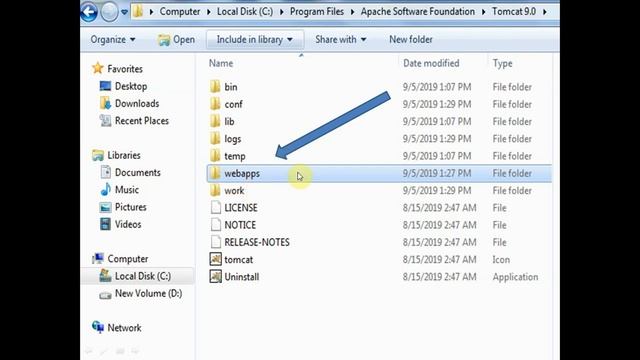This screenshot has height=360, width=640.
Task: Open the Videos library
Action: [128, 224]
